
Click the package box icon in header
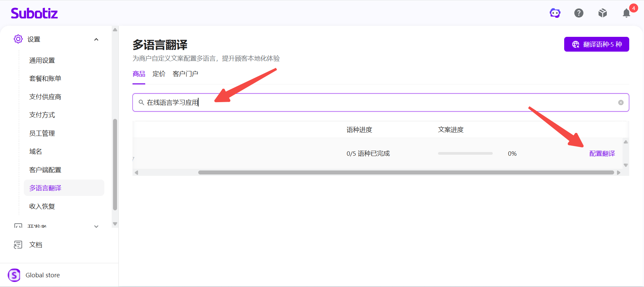[x=603, y=13]
